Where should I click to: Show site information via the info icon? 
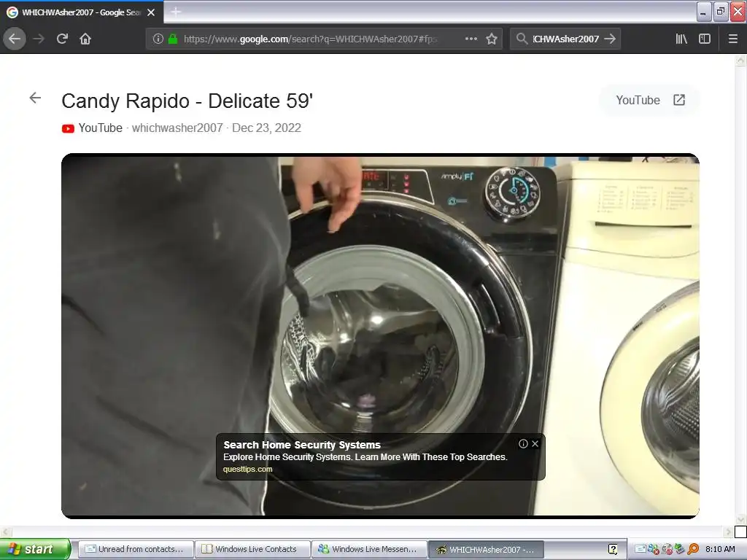coord(158,39)
